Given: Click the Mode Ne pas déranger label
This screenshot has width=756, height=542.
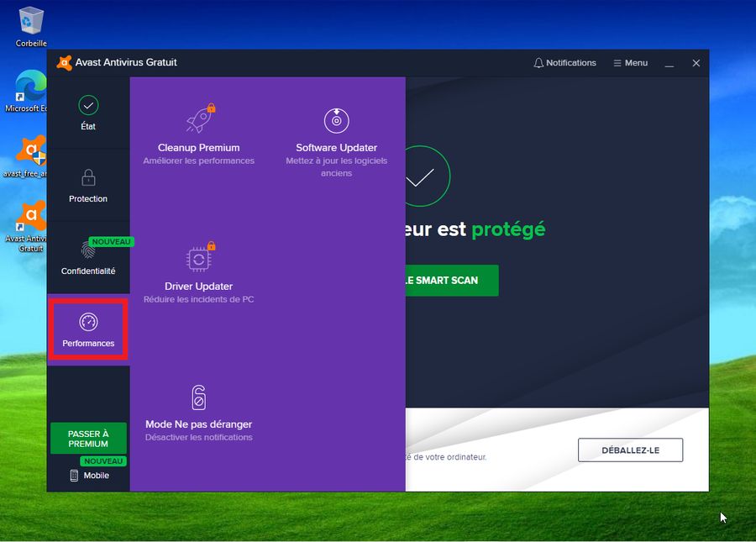Looking at the screenshot, I should click(x=198, y=424).
